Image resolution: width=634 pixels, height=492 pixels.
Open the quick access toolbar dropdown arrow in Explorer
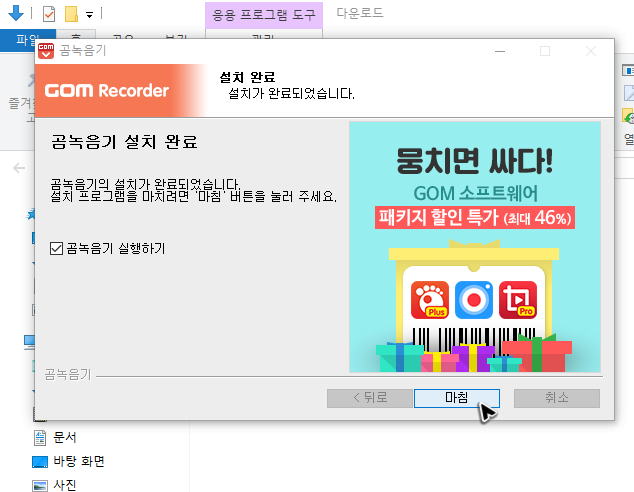(x=89, y=15)
